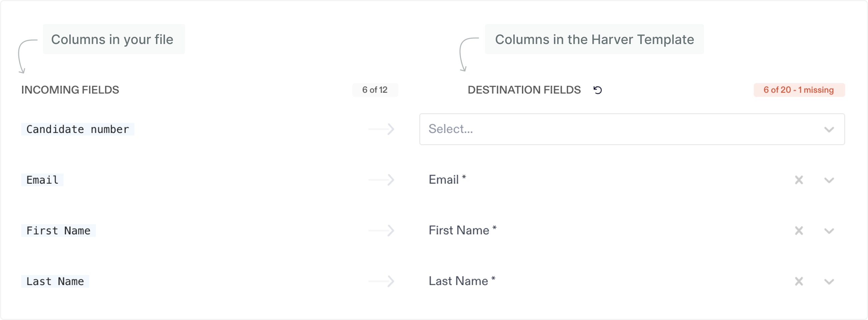Click the mapping arrow next to Email
The width and height of the screenshot is (868, 320).
point(381,180)
